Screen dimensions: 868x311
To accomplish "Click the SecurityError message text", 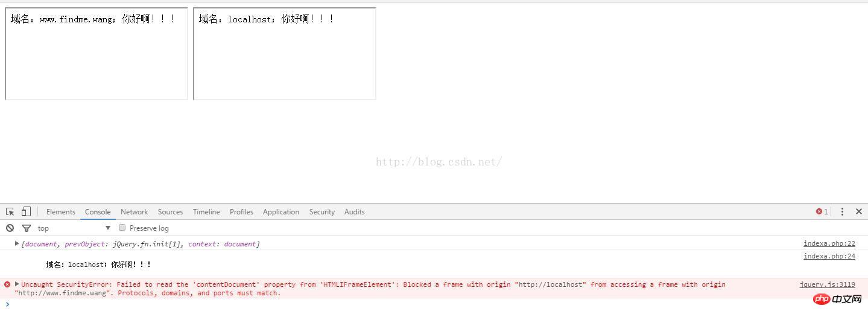I will coord(370,289).
